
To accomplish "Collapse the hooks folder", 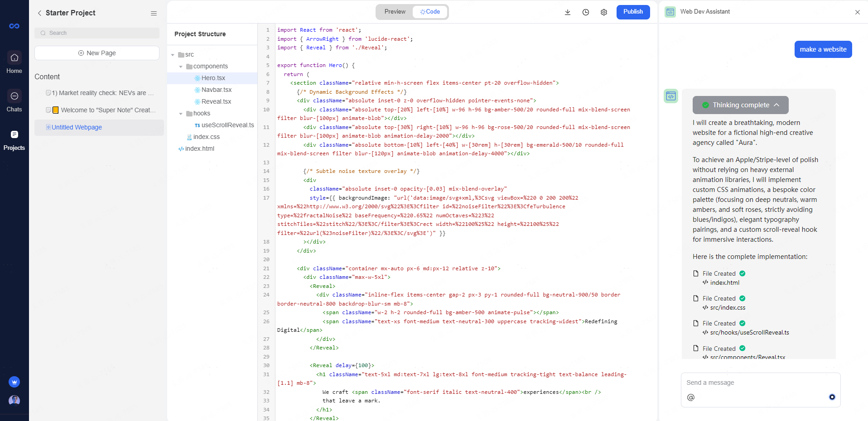I will (x=181, y=114).
